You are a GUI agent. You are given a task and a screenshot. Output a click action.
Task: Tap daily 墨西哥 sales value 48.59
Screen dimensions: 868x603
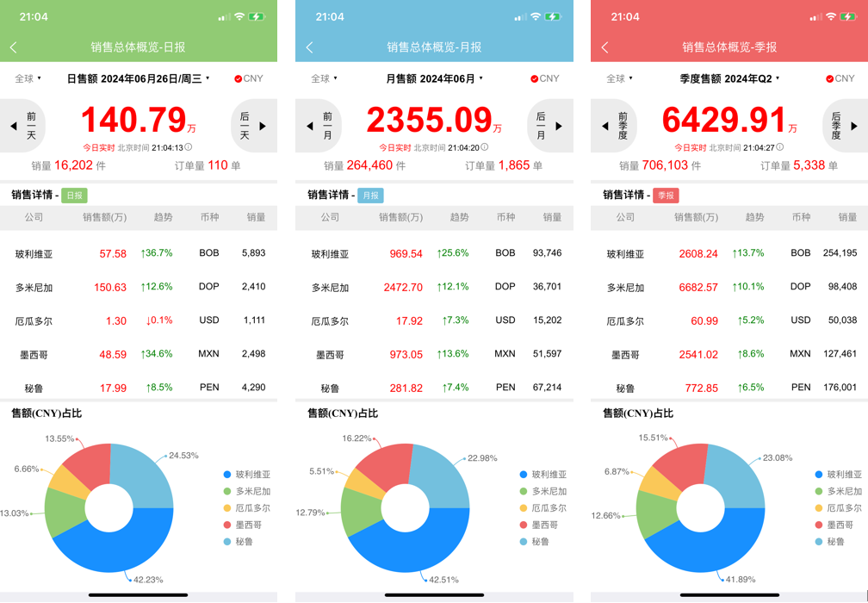click(x=113, y=354)
